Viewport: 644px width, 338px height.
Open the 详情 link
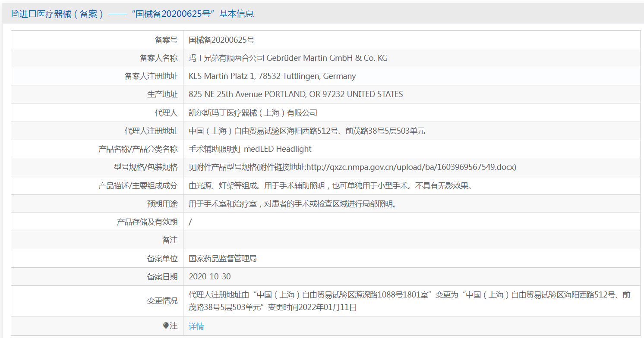[x=196, y=326]
